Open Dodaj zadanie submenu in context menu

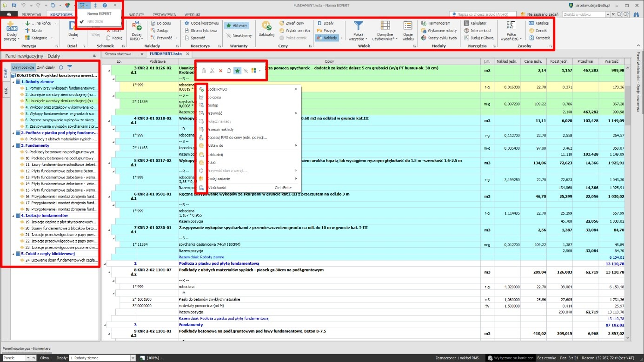(x=249, y=178)
